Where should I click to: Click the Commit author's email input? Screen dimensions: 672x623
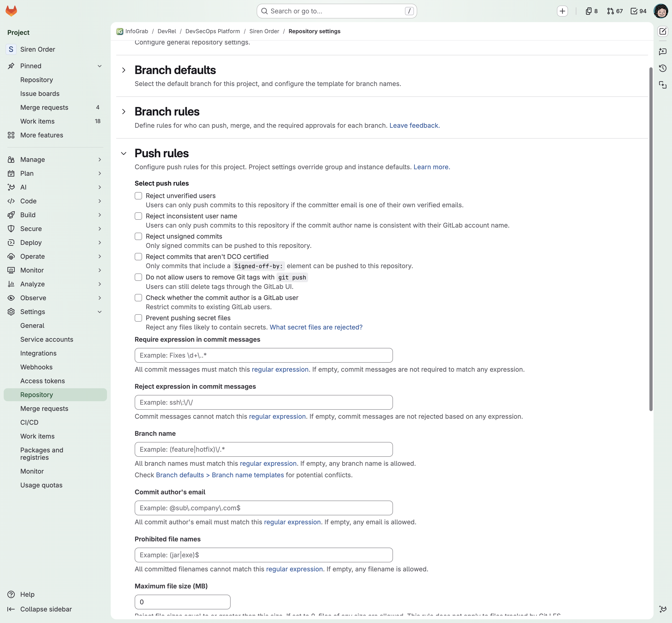tap(264, 508)
